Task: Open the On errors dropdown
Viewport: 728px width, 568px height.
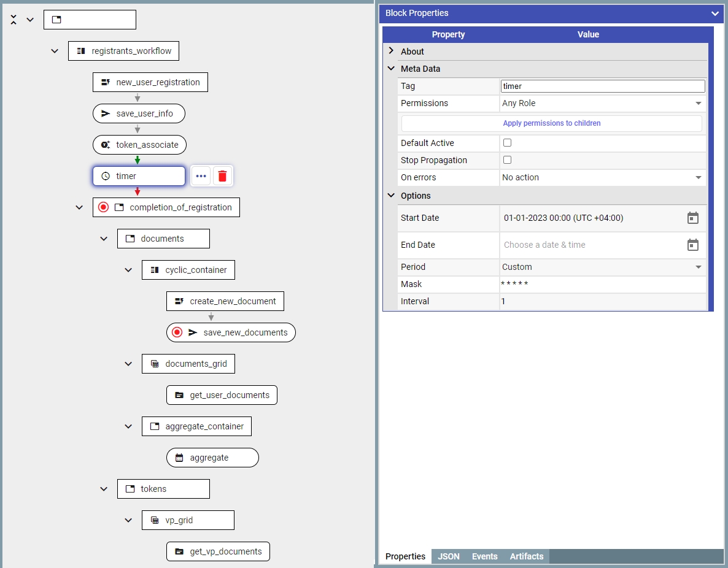Action: pyautogui.click(x=602, y=177)
